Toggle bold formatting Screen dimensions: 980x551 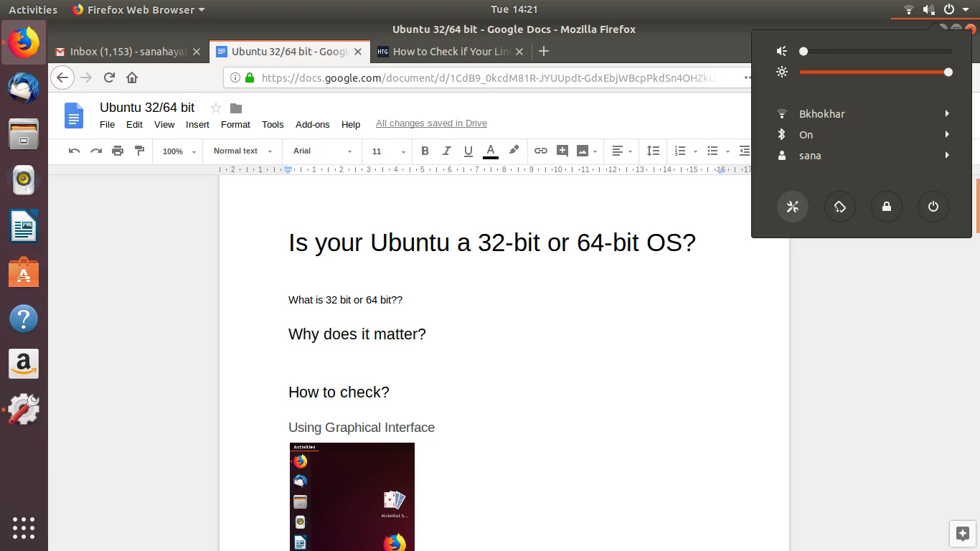pos(425,151)
